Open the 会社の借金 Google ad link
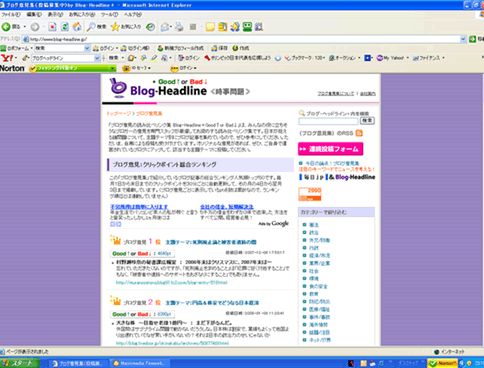This screenshot has height=368, width=484. [x=227, y=207]
